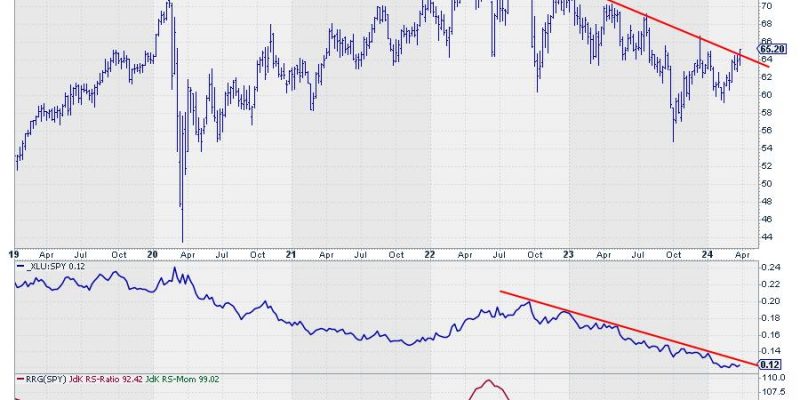Image resolution: width=800 pixels, height=400 pixels.
Task: Click the 46 price axis label
Action: pyautogui.click(x=766, y=219)
